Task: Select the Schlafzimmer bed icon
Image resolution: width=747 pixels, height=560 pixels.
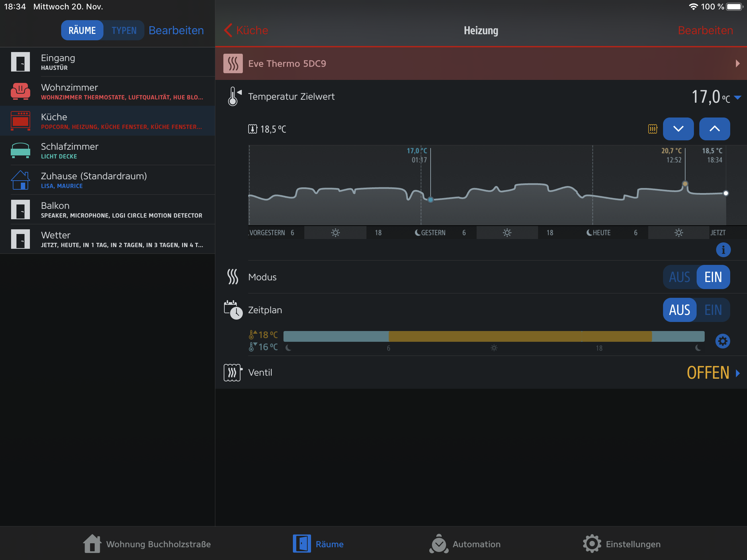Action: pyautogui.click(x=20, y=150)
